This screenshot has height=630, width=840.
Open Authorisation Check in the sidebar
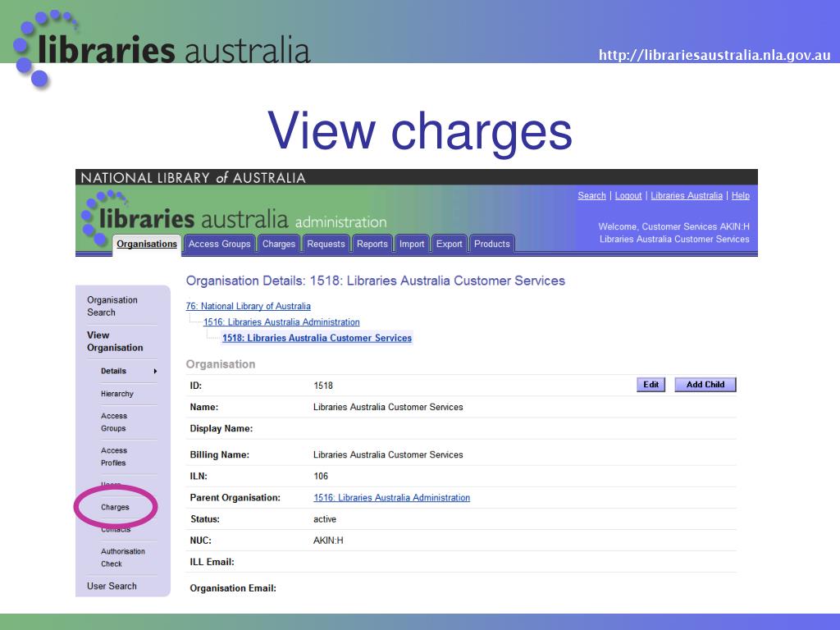pos(123,558)
